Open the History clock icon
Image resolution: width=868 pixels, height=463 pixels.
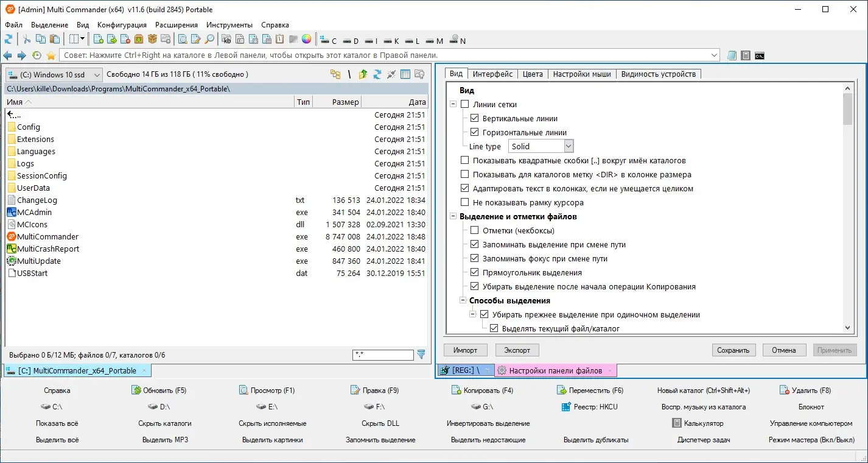(x=37, y=55)
